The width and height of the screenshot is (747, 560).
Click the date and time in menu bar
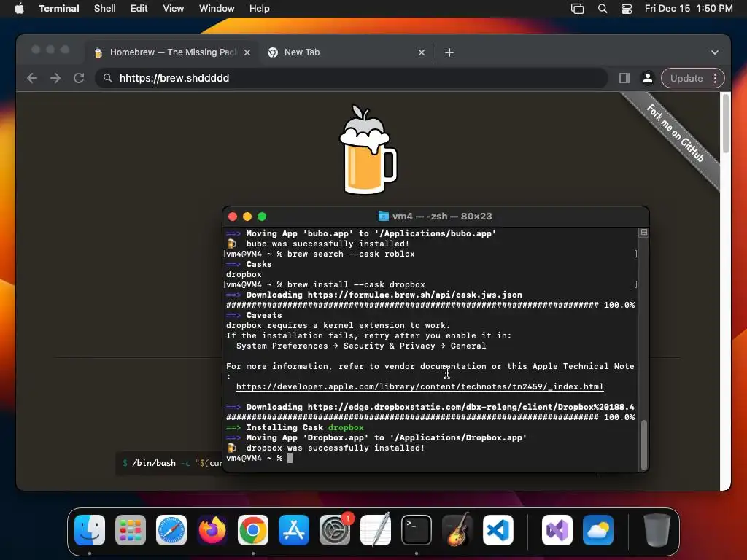[x=689, y=9]
